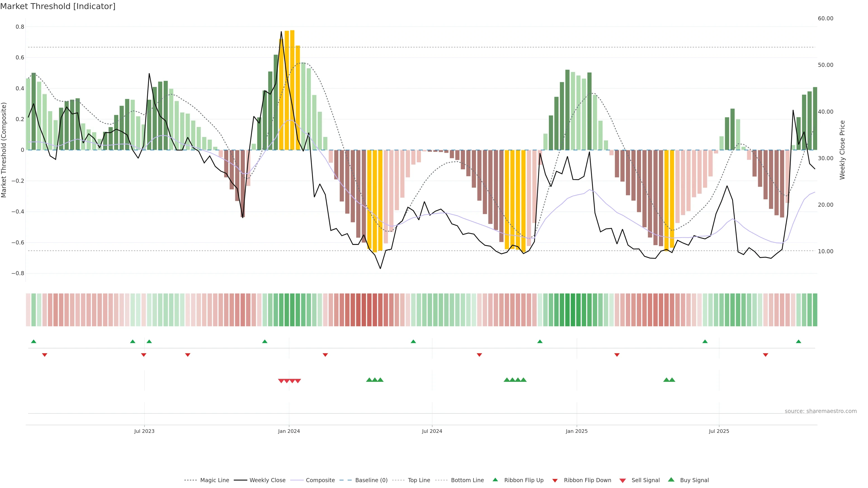Click the source: sharemaestro.com text
The height and width of the screenshot is (488, 868).
pos(821,411)
